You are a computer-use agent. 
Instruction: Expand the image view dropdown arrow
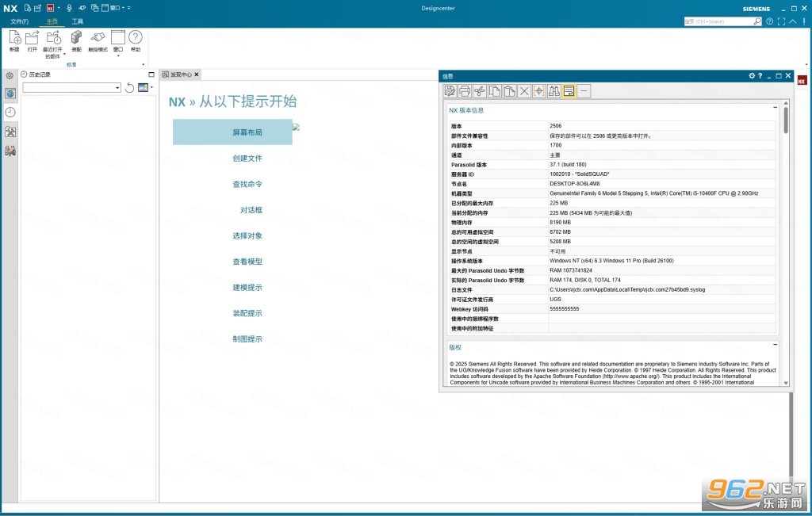151,87
